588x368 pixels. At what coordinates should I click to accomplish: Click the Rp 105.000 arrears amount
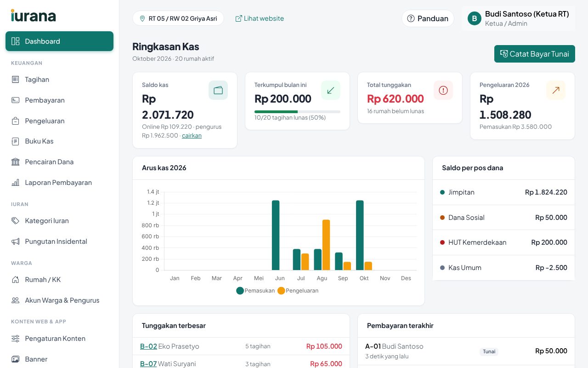pos(324,346)
